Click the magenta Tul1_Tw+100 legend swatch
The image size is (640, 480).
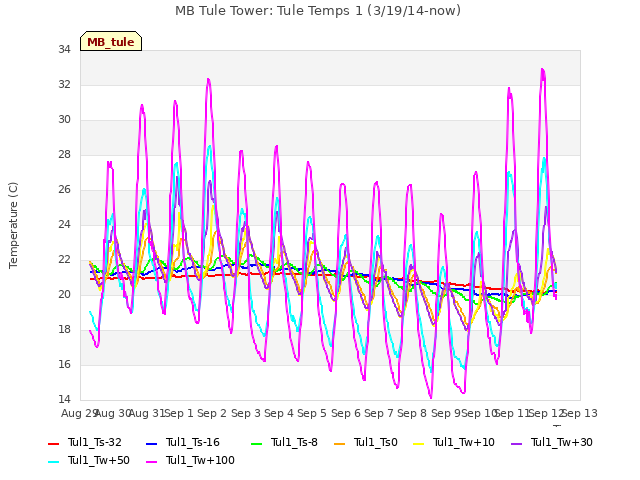[x=151, y=461]
